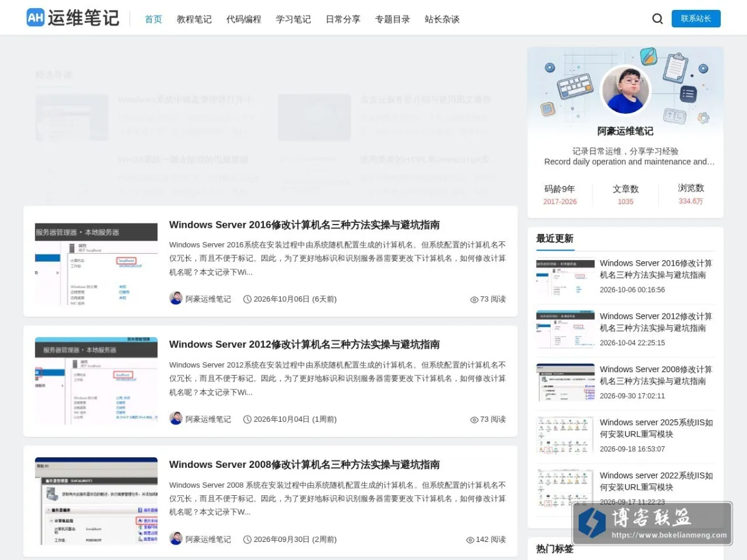Click clock icon beside 2026年09月30日
Viewport: 747px width, 560px height.
pyautogui.click(x=247, y=539)
